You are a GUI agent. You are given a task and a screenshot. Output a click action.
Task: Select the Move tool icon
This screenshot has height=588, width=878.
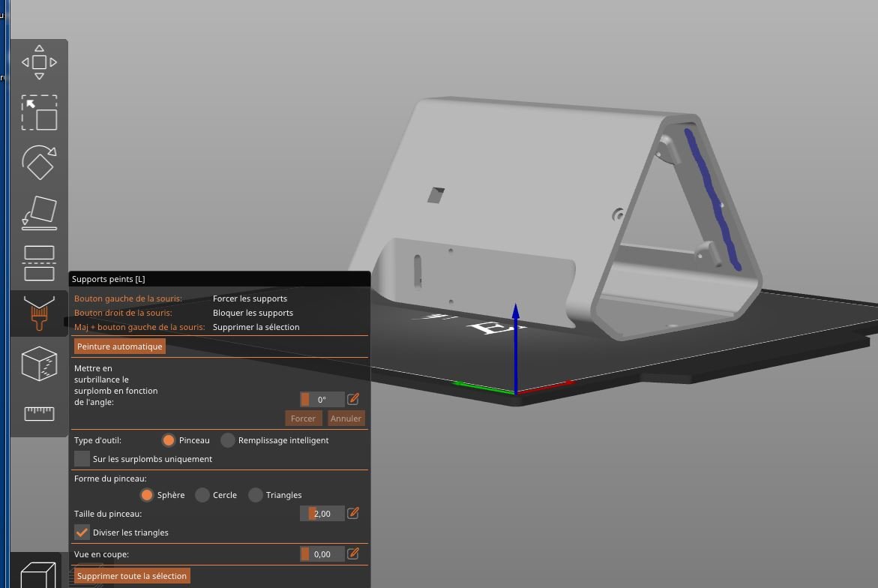[x=39, y=62]
